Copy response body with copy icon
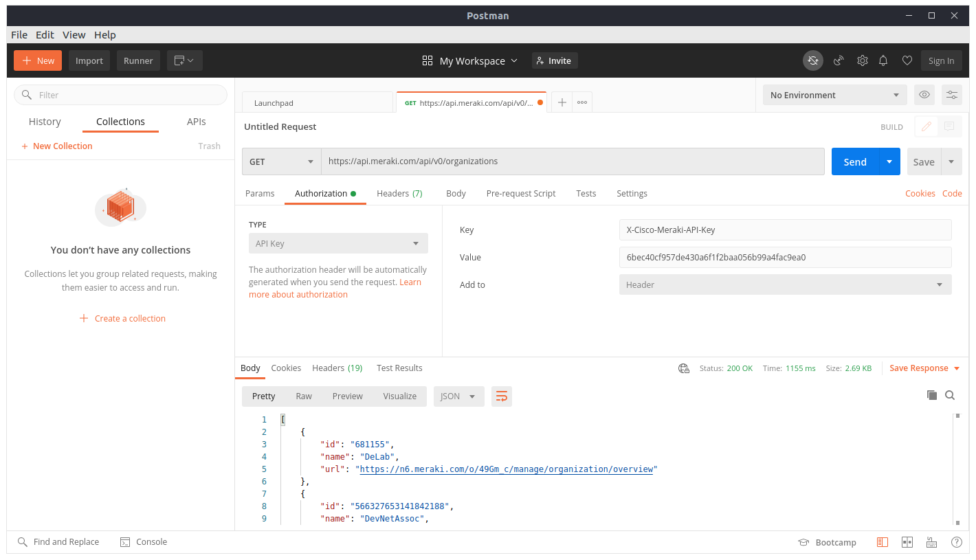The image size is (976, 560). tap(932, 395)
